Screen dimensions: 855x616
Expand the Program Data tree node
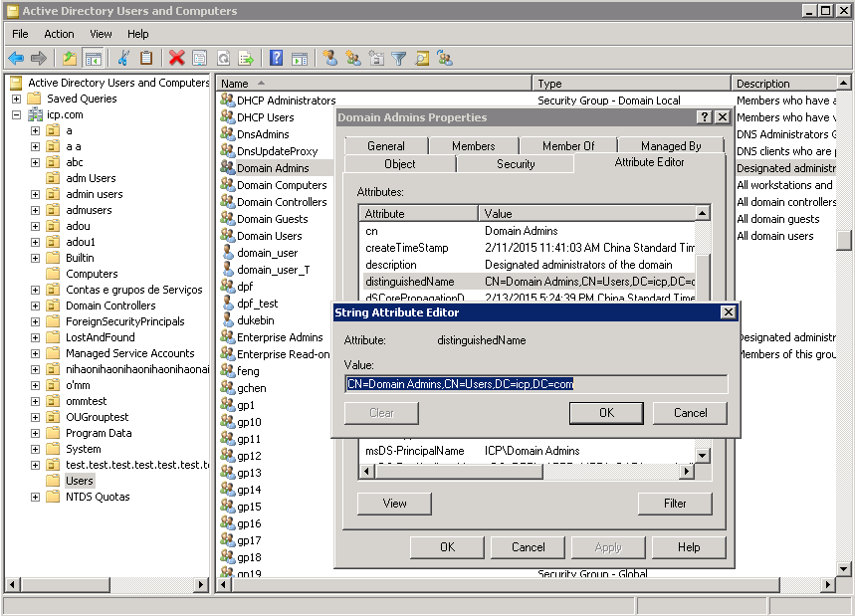tap(36, 433)
